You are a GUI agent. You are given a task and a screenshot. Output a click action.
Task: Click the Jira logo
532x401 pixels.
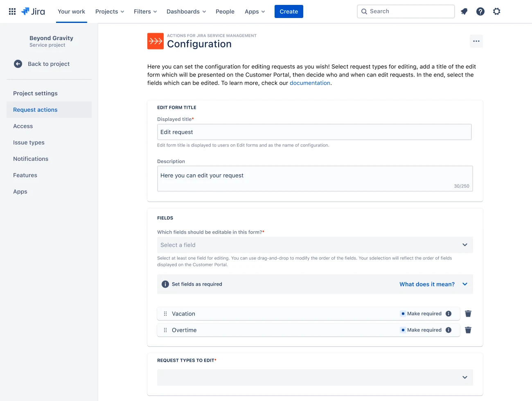(x=33, y=11)
